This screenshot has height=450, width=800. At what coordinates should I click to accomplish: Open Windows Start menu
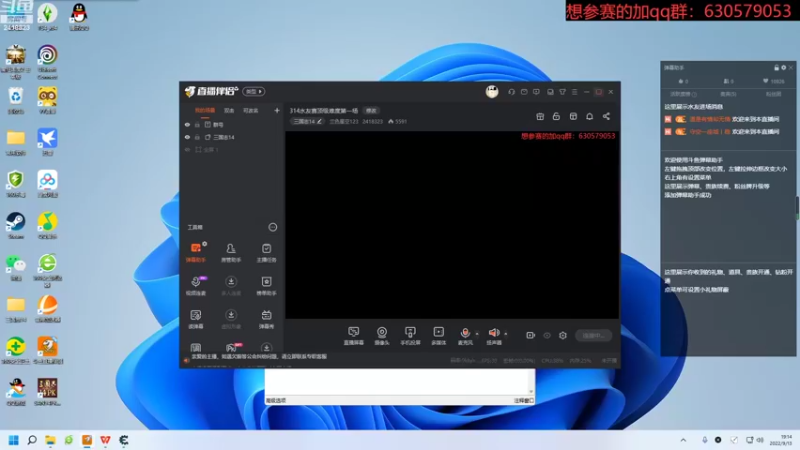pos(14,440)
